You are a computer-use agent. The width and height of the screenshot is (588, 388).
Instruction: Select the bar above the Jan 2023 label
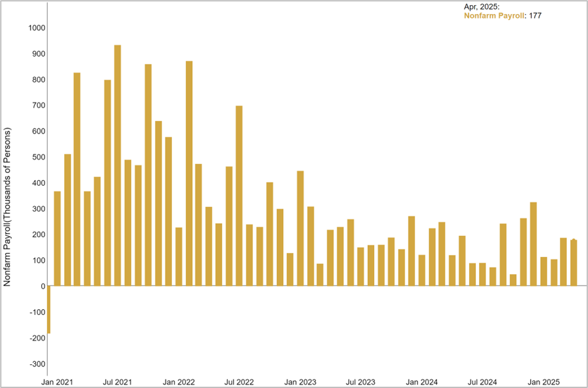click(300, 228)
